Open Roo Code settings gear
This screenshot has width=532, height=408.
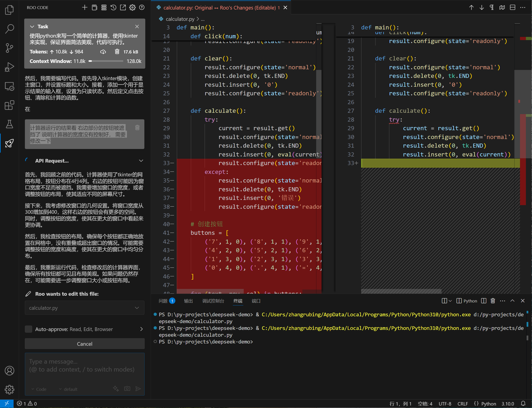132,7
